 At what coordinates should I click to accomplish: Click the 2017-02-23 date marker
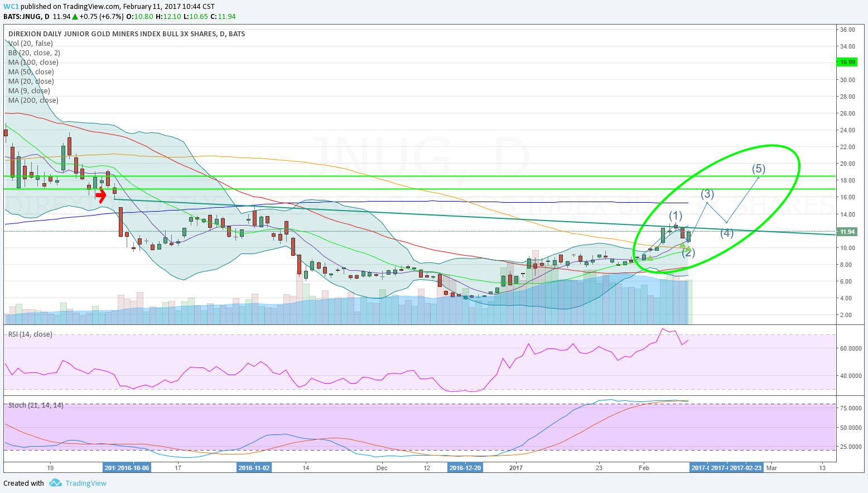(x=746, y=467)
